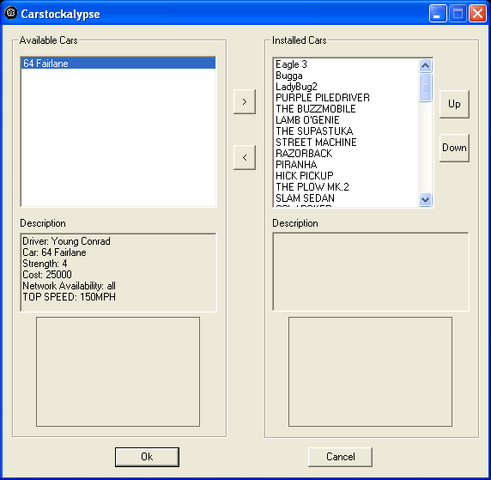
Task: Select RAZORBACK in installed list
Action: coord(346,153)
